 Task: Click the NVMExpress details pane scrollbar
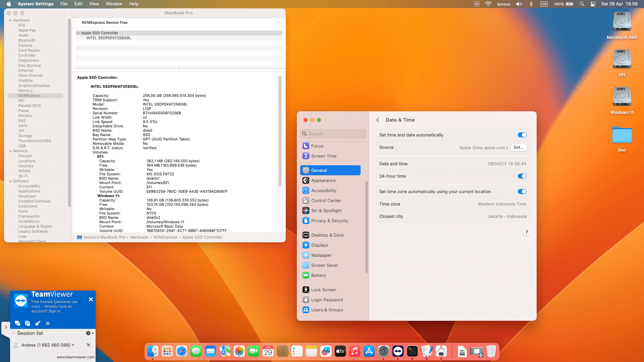(280, 131)
